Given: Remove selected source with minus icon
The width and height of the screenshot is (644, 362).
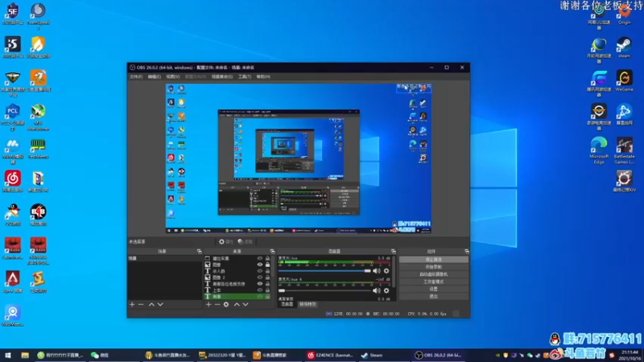Looking at the screenshot, I should [x=217, y=305].
